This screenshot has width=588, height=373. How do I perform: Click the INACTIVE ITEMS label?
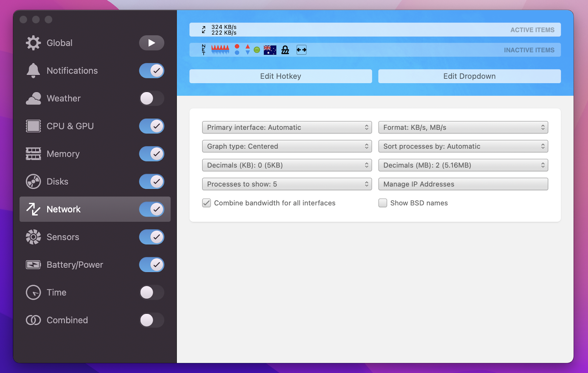click(529, 50)
